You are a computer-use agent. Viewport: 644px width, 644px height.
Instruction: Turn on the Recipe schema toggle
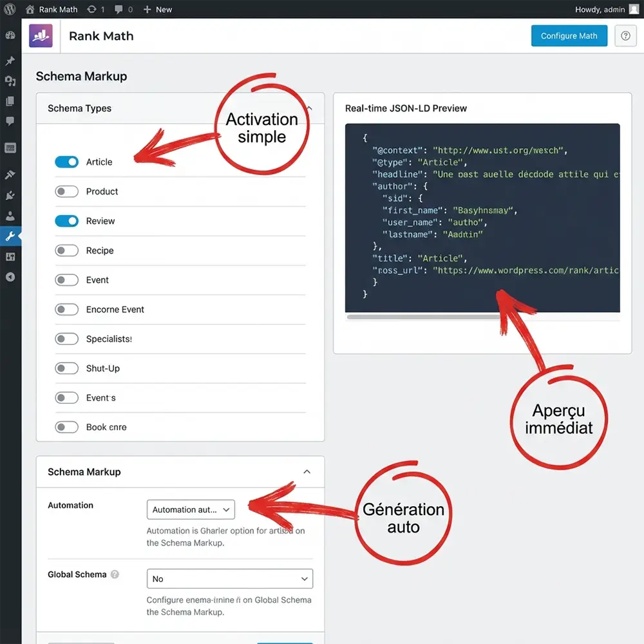[67, 250]
